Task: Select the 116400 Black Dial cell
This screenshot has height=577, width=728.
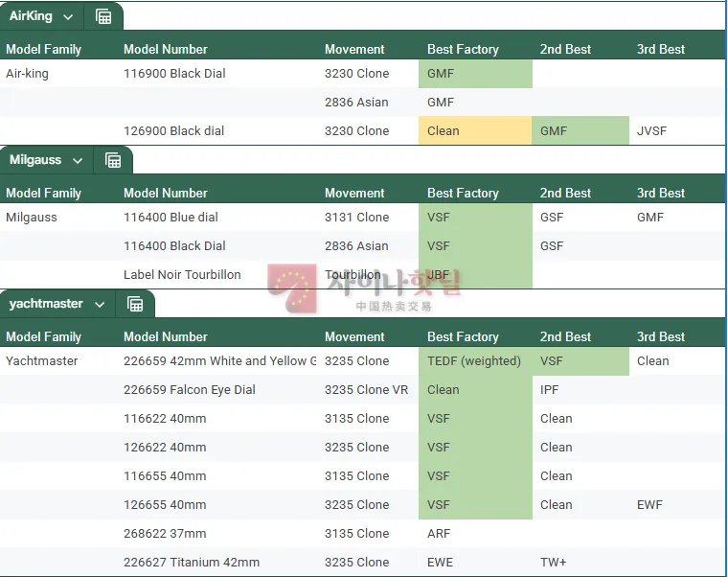Action: (174, 246)
